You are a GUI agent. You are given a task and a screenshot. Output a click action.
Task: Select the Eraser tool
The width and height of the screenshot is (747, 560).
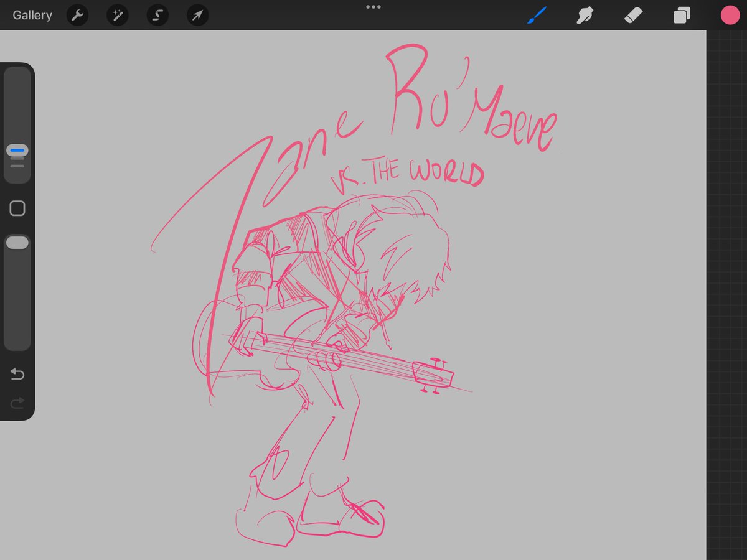633,16
